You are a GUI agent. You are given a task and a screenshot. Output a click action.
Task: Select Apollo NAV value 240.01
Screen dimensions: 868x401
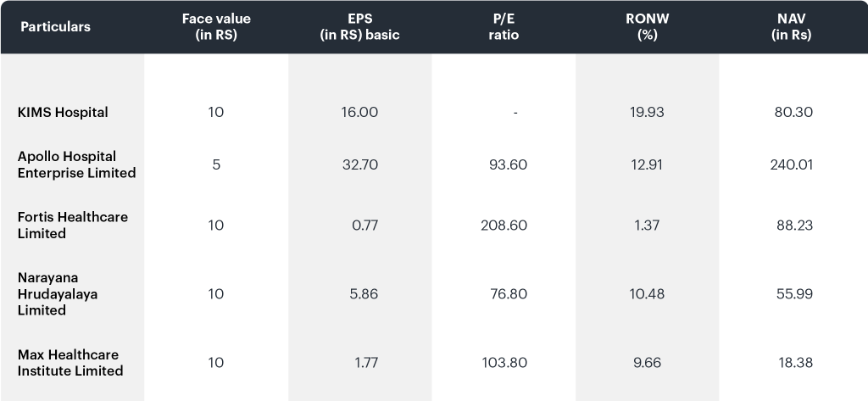coord(792,164)
